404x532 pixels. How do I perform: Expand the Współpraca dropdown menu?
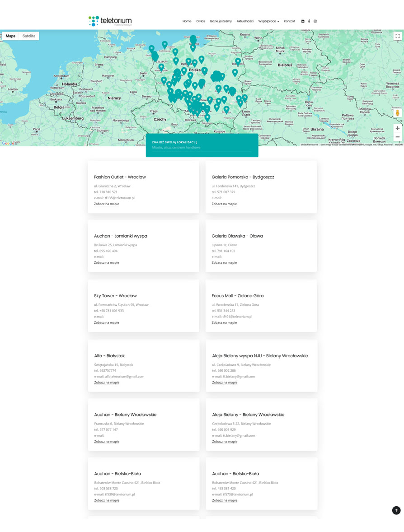point(268,21)
